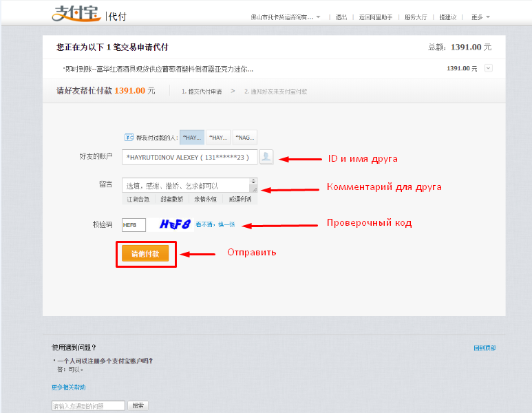This screenshot has height=413, width=532.
Task: Click the message box scroll up arrow
Action: pyautogui.click(x=253, y=181)
